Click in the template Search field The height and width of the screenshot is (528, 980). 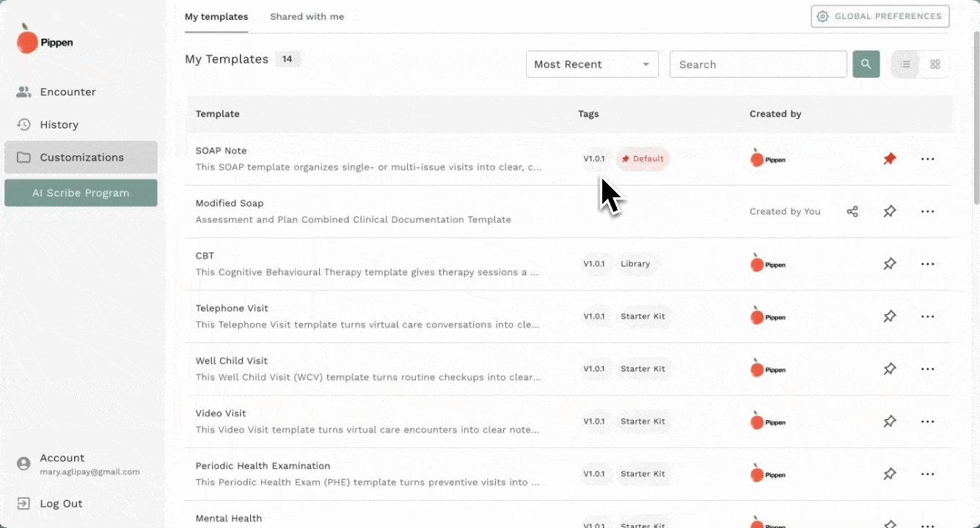pyautogui.click(x=758, y=65)
